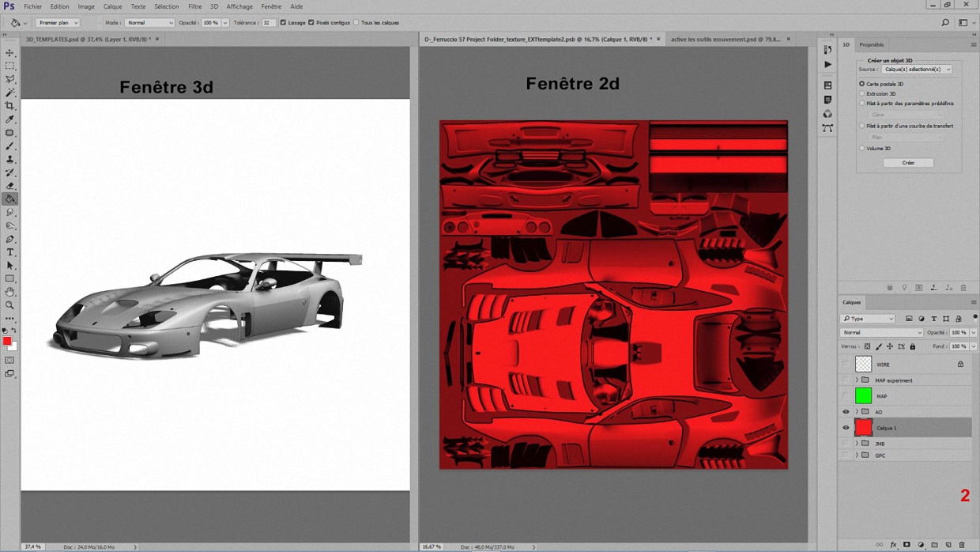Select the Zoom tool
The image size is (980, 552).
pos(10,305)
